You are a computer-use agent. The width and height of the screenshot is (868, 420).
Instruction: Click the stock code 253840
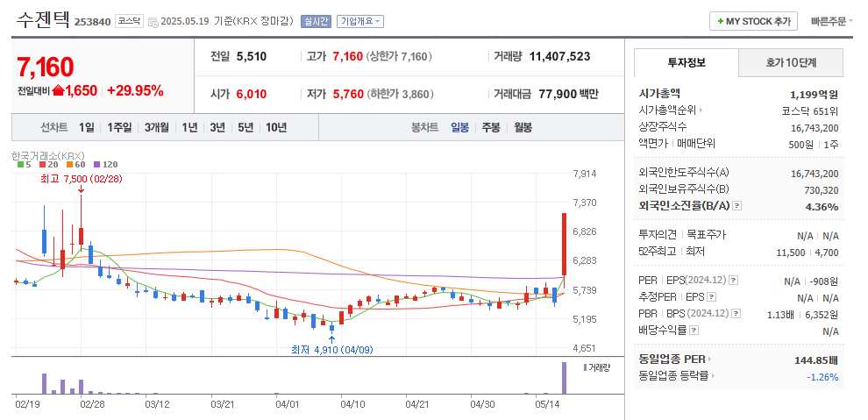[x=92, y=22]
